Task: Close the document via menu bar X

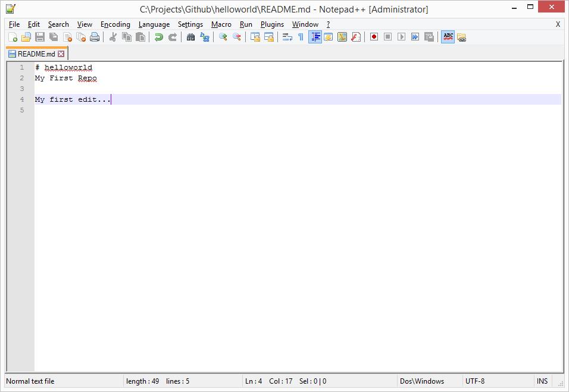Action: (558, 24)
